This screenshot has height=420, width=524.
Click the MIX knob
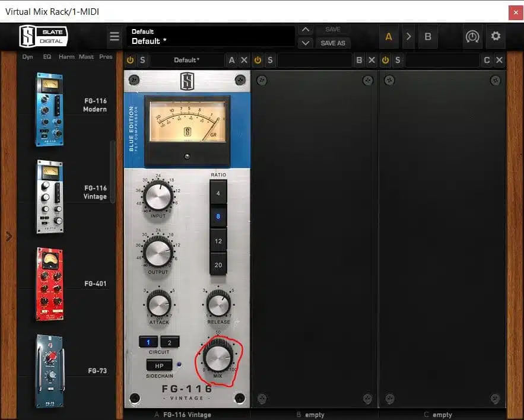(x=218, y=357)
